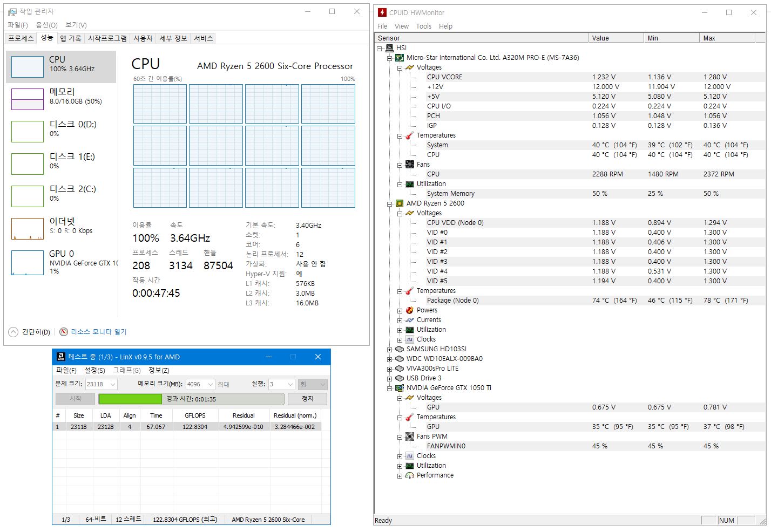Select the 메모리 performance item
Image resolution: width=771 pixels, height=532 pixels.
click(61, 99)
